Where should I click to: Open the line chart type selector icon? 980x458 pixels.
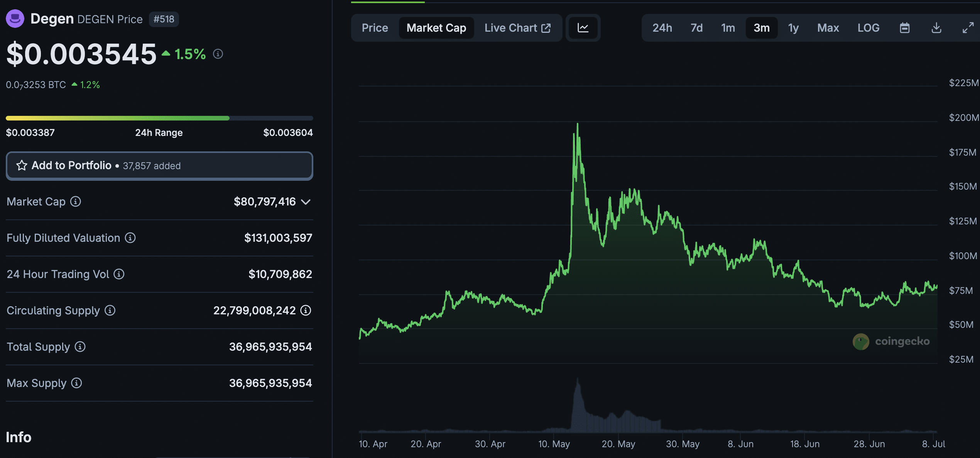pos(583,27)
